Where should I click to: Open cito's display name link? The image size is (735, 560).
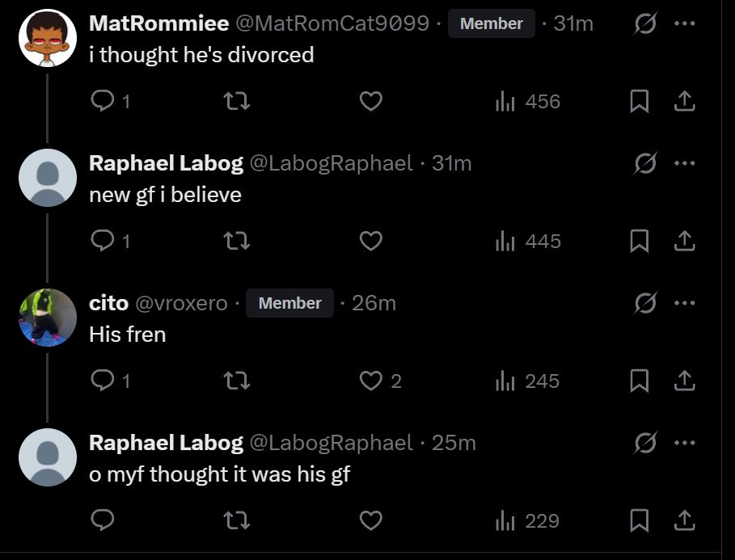[108, 303]
